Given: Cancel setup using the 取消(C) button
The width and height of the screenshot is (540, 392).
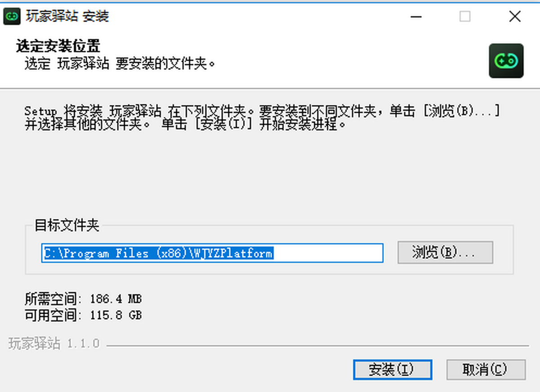Looking at the screenshot, I should pyautogui.click(x=486, y=370).
